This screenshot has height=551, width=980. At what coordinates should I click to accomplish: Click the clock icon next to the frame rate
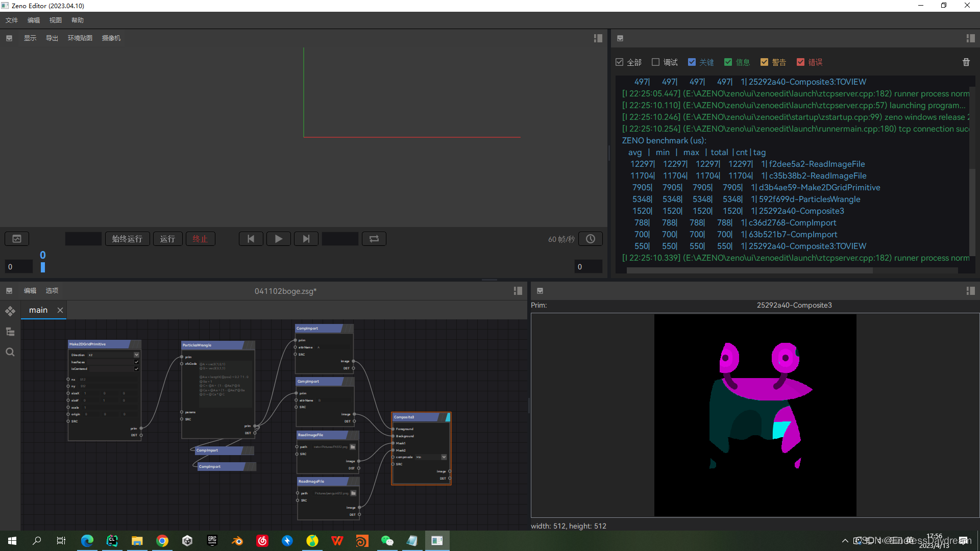[591, 238]
